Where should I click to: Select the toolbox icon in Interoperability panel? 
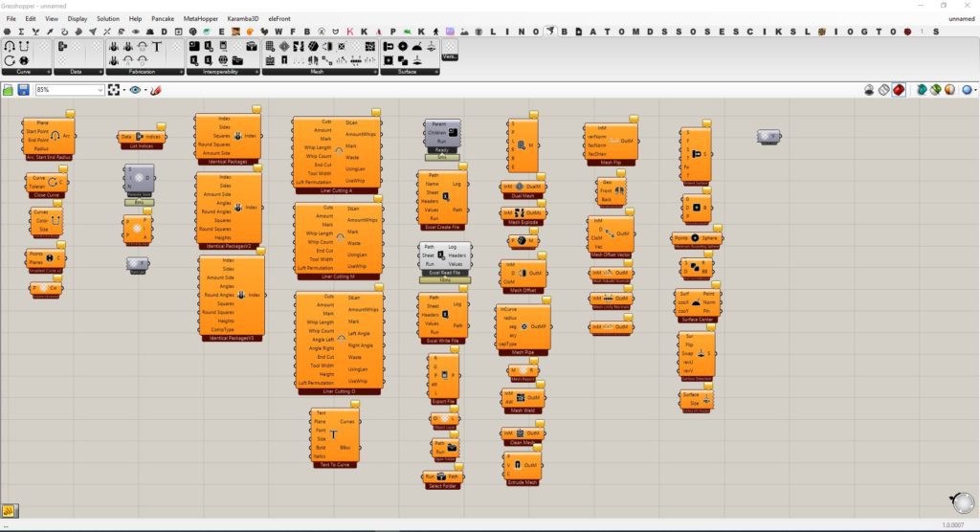coord(252,46)
